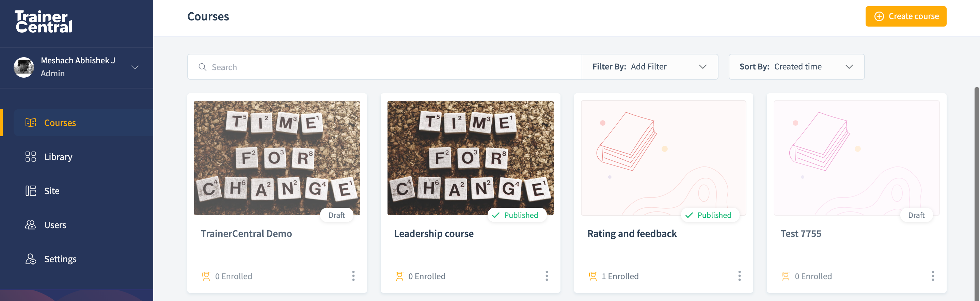Open the Filter By dropdown
The image size is (980, 301).
tap(650, 67)
